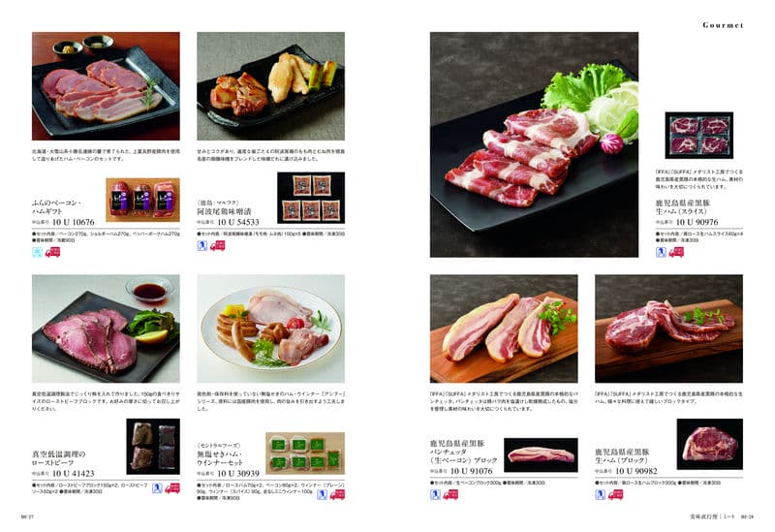Click the ふらのベーコン packaged product thumbnail
This screenshot has height=532, width=775.
point(142,200)
